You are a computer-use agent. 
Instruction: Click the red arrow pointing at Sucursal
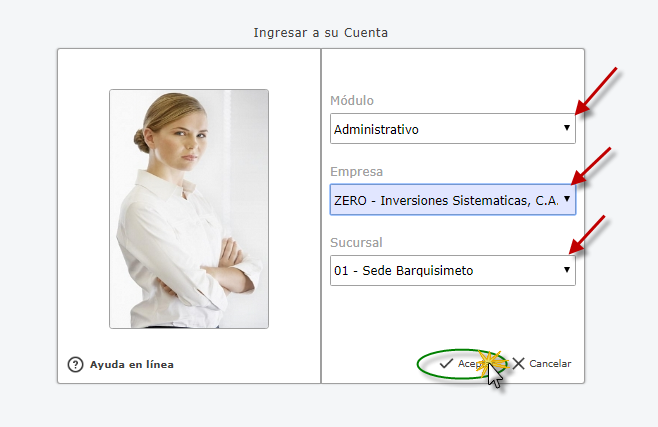tap(592, 235)
